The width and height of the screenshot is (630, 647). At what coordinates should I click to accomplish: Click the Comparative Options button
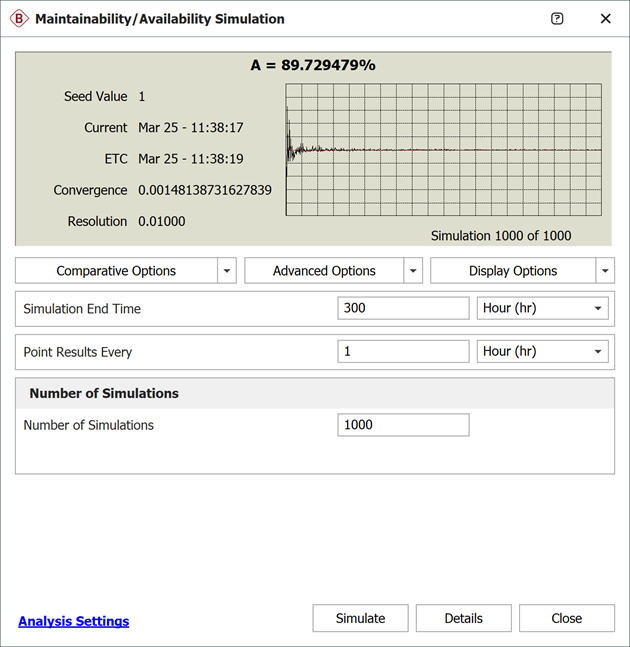coord(116,271)
